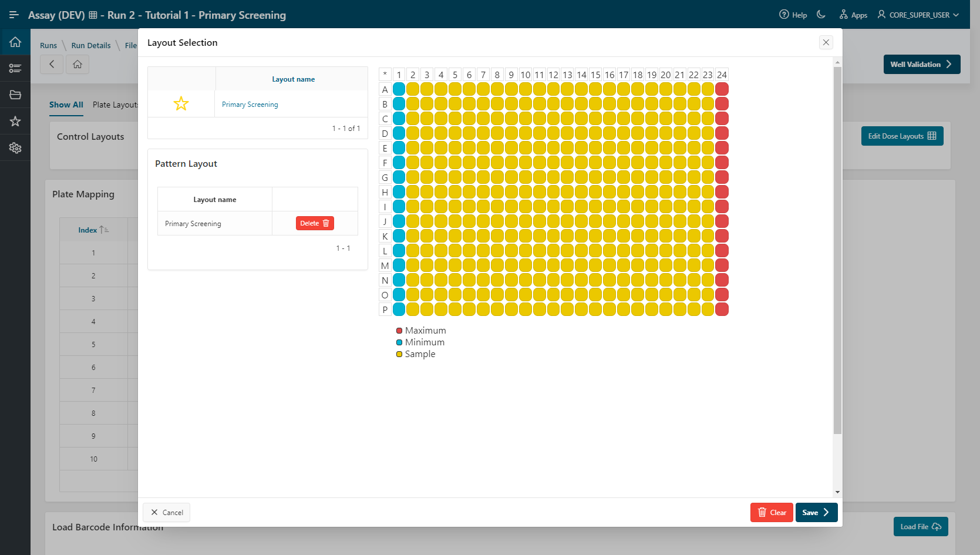Open the Help menu

pos(793,15)
